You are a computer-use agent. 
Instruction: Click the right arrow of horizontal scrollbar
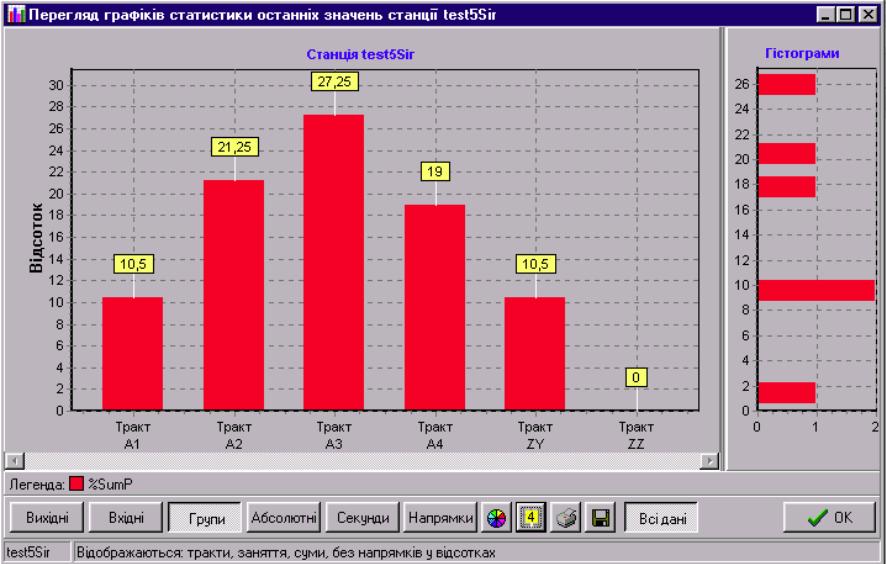[x=709, y=461]
